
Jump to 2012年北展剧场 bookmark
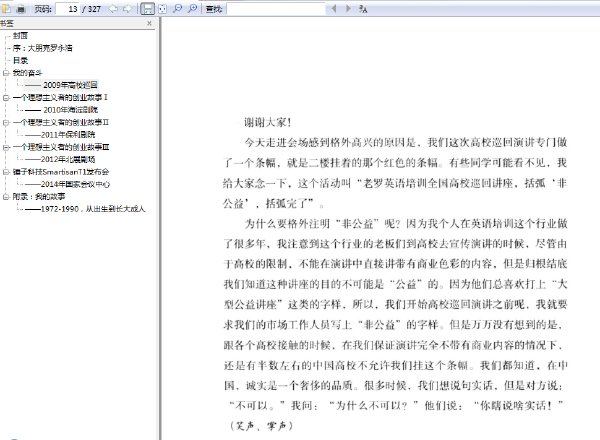[60, 160]
